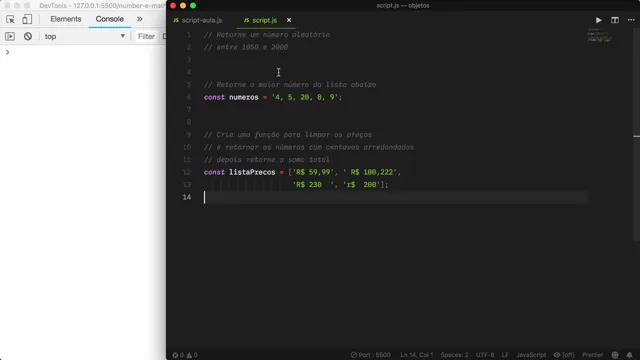
Task: Close the script.js tab
Action: pyautogui.click(x=289, y=20)
